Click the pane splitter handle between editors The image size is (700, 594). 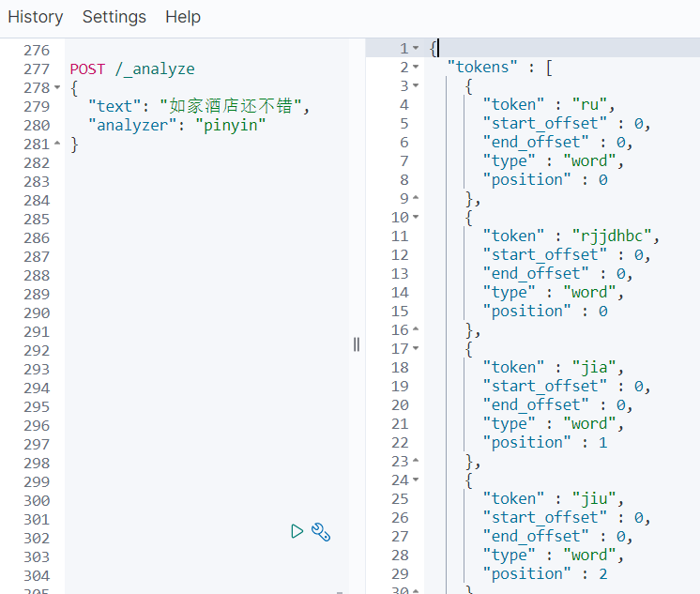pyautogui.click(x=357, y=344)
